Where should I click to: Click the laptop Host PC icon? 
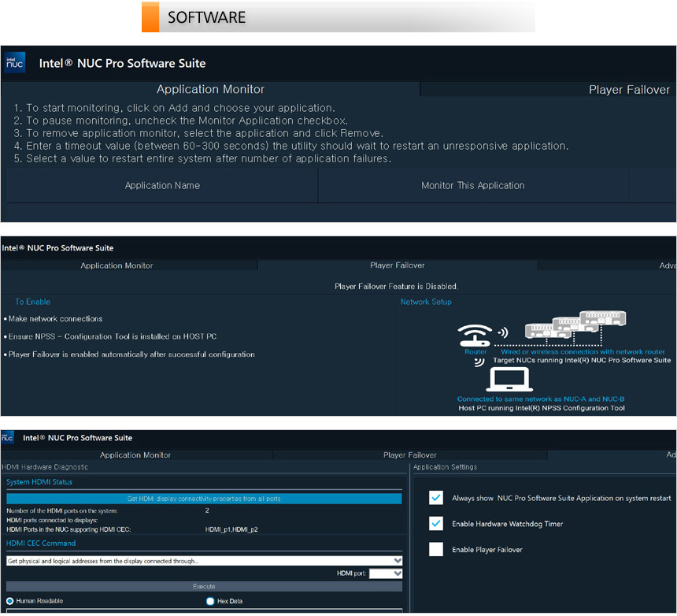(509, 379)
